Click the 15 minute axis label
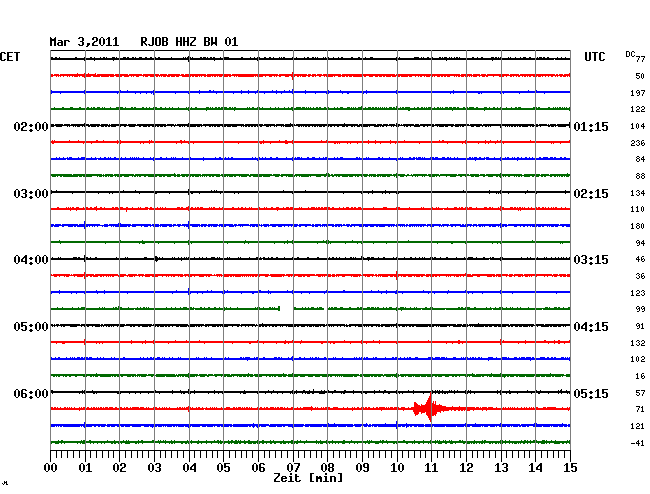This screenshot has width=650, height=494. [570, 468]
